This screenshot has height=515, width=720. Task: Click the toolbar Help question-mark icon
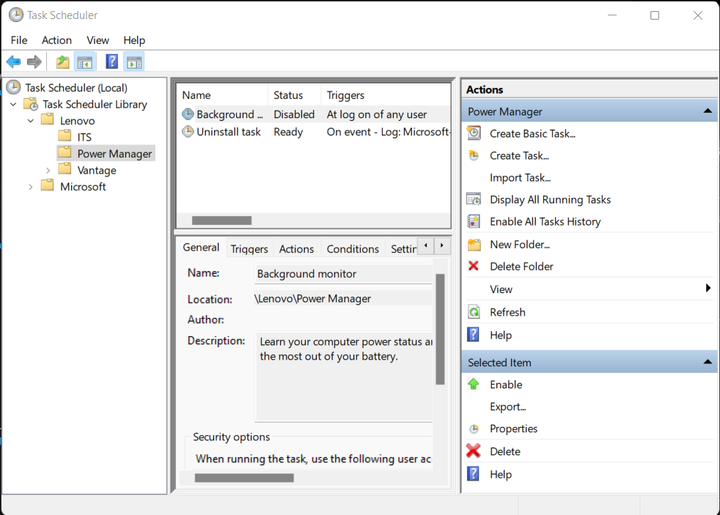tap(112, 62)
